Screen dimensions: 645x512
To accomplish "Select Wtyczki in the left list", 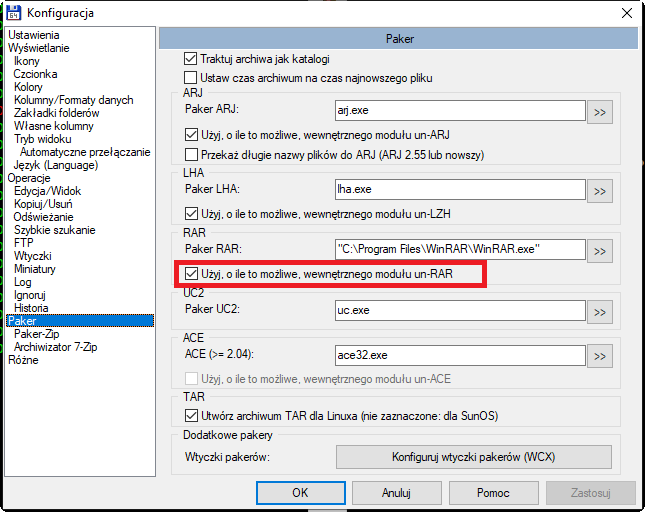I will click(32, 256).
